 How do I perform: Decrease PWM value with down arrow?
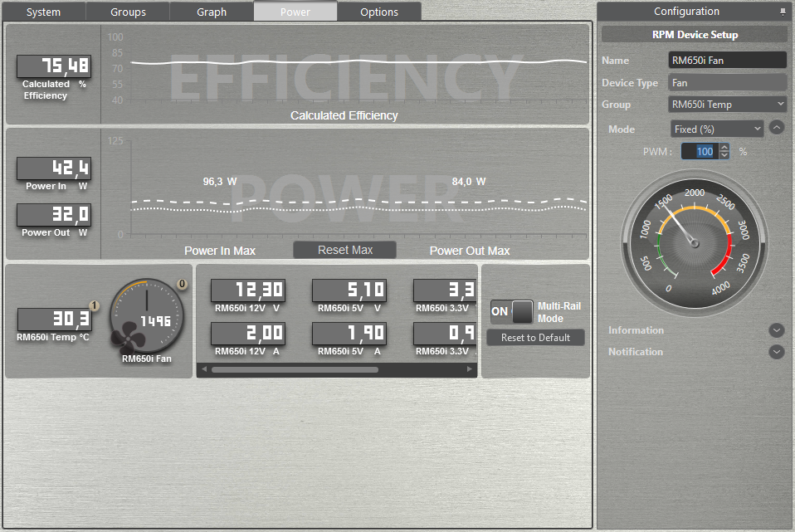tap(724, 154)
